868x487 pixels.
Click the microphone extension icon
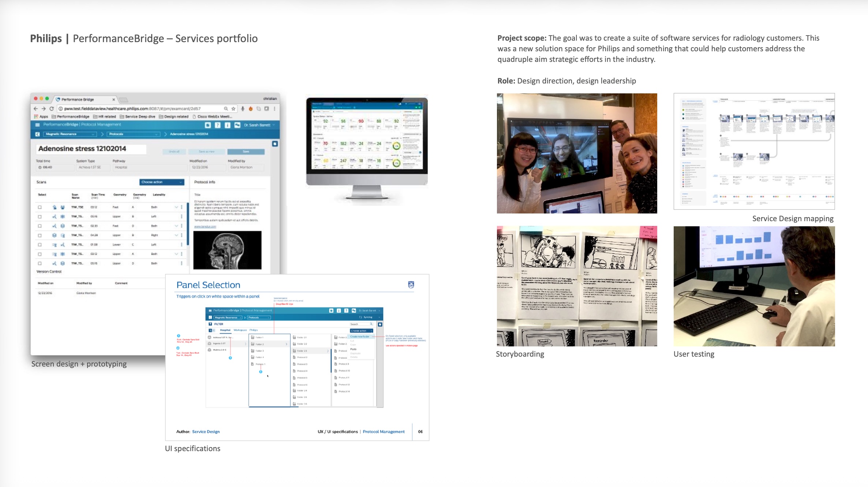tap(243, 109)
